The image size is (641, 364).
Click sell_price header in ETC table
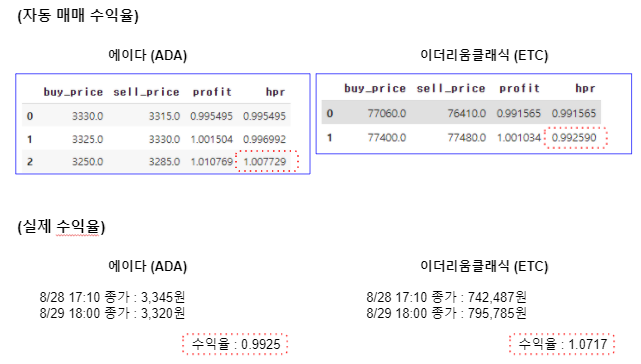(451, 88)
